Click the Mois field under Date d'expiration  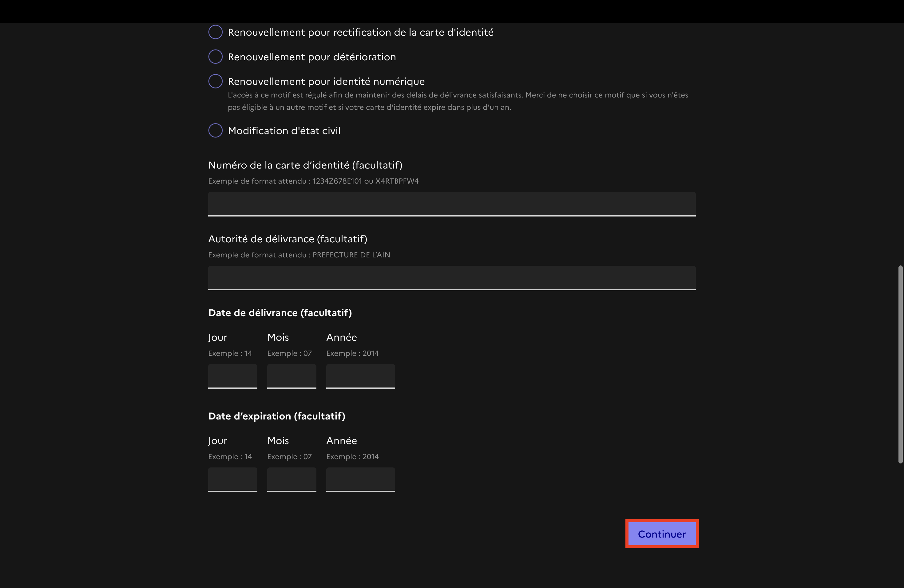coord(291,479)
